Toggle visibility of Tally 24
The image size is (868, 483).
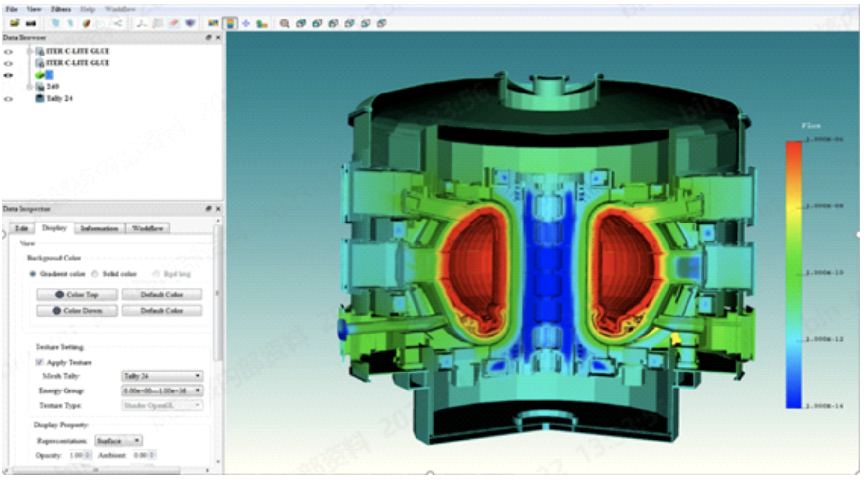click(9, 99)
